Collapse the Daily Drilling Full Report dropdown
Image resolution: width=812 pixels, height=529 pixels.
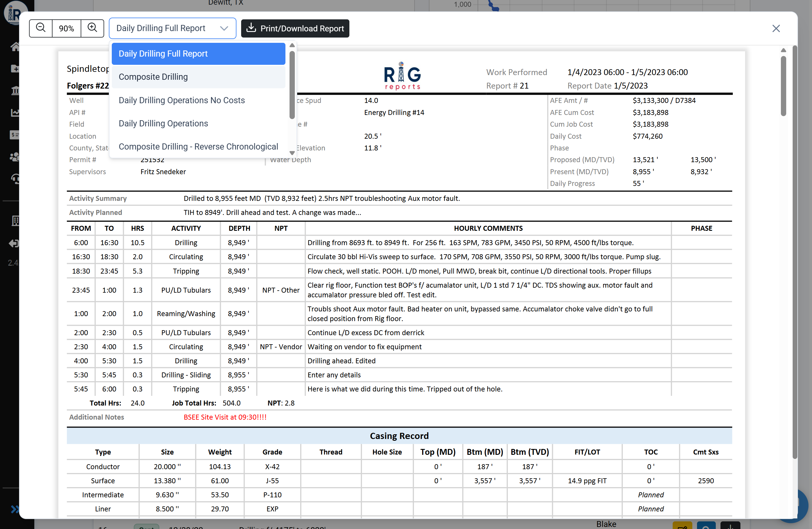coord(172,28)
